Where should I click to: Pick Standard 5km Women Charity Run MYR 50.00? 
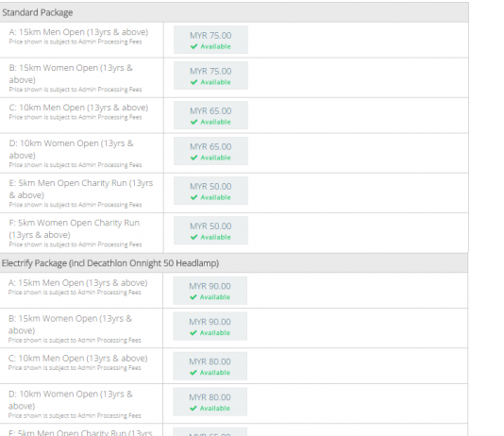210,230
